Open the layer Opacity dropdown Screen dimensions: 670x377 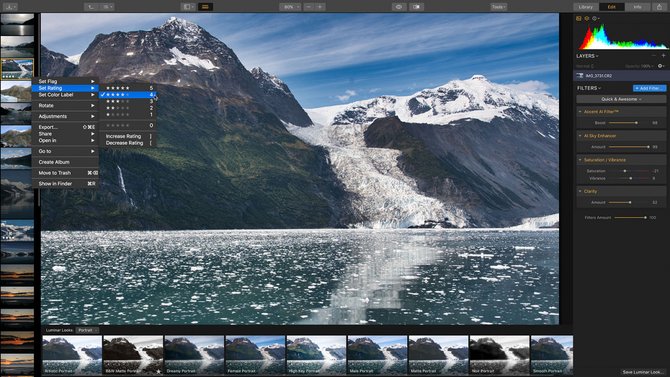click(x=640, y=66)
